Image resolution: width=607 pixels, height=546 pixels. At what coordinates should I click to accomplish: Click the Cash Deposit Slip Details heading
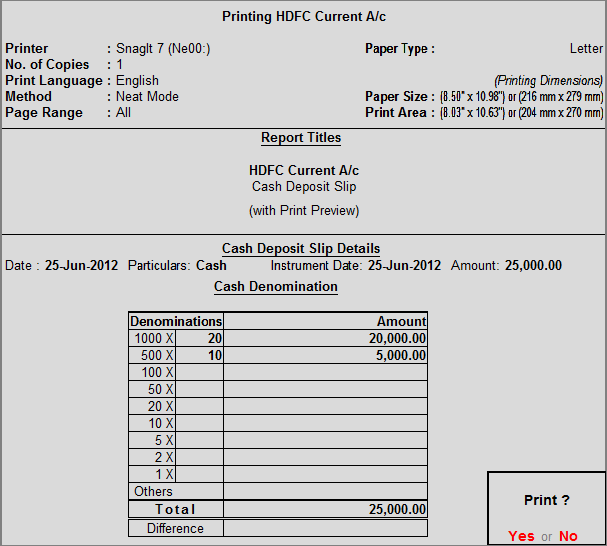coord(301,248)
